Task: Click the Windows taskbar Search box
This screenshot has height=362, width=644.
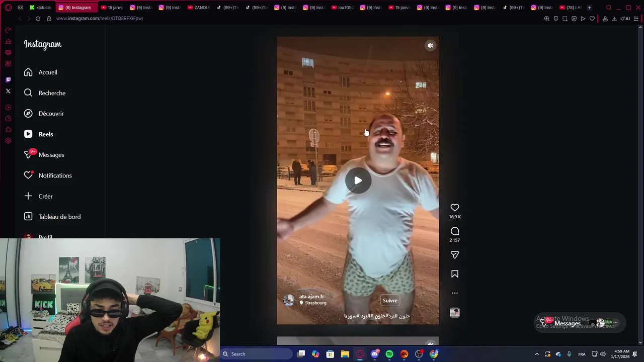Action: coord(257,354)
